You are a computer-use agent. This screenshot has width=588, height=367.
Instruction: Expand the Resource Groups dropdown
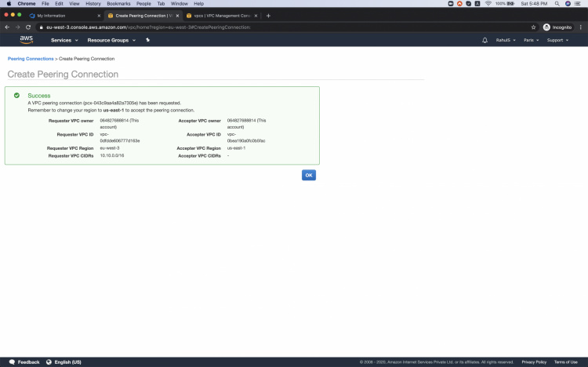[x=111, y=40]
